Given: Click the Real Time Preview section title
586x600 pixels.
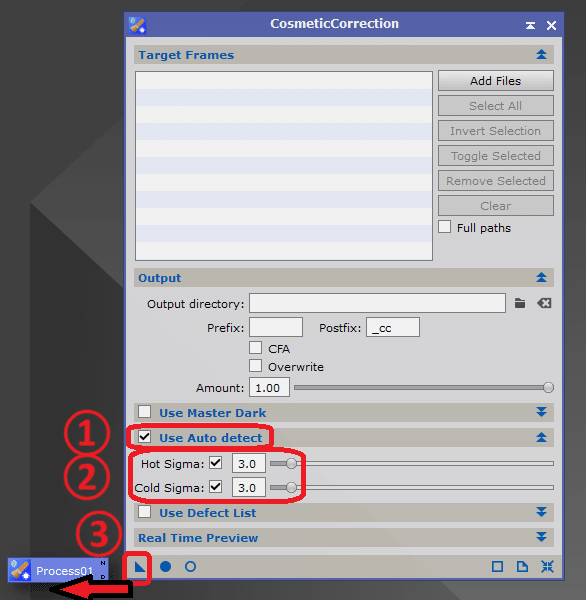Looking at the screenshot, I should (198, 538).
